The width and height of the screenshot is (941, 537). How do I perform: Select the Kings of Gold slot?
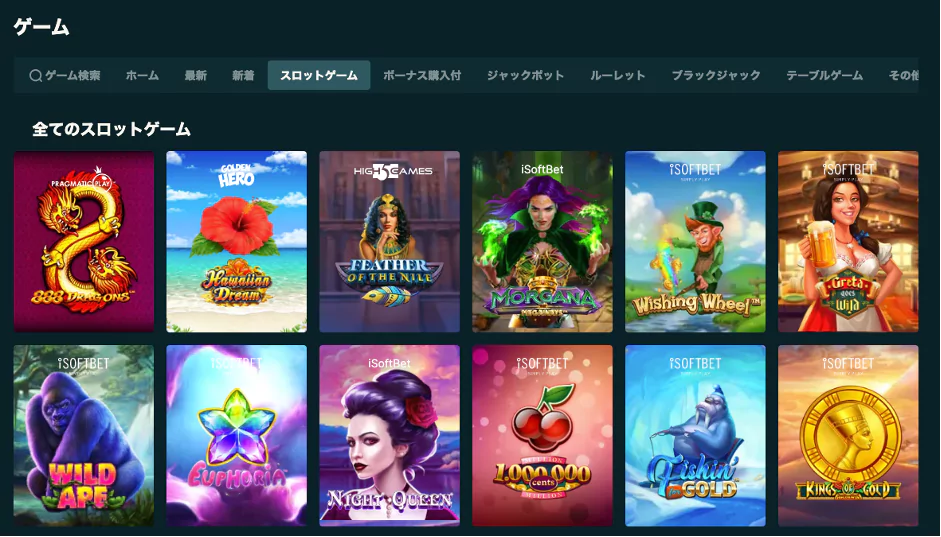tap(848, 436)
